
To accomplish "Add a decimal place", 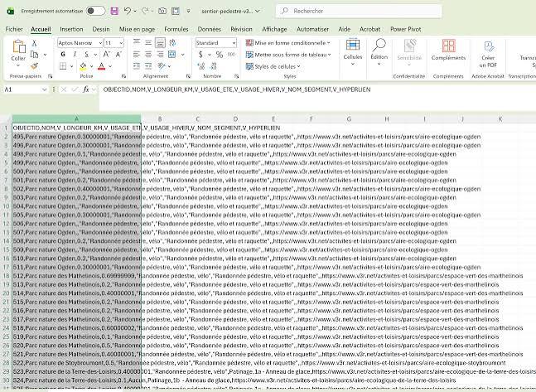I will (201, 65).
